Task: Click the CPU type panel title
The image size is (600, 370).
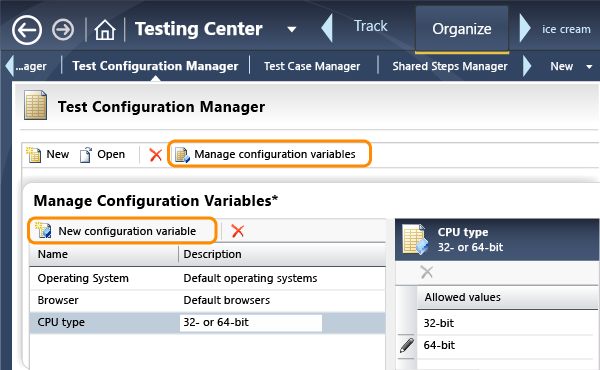Action: [x=463, y=232]
